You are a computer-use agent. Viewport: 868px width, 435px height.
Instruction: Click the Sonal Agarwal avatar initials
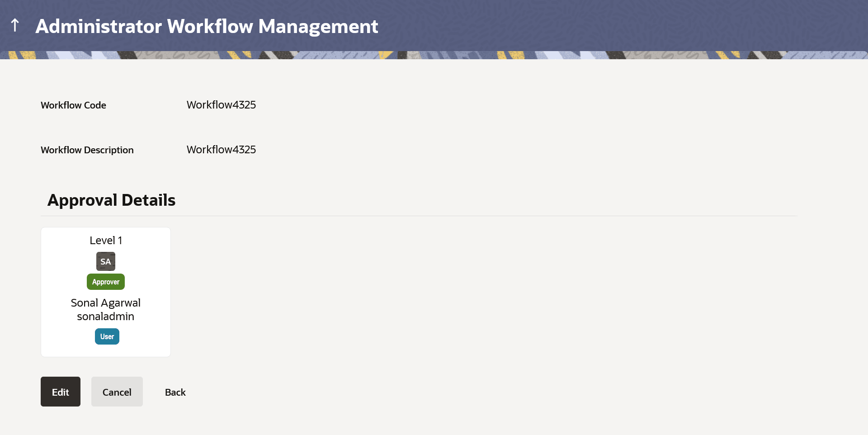(105, 261)
